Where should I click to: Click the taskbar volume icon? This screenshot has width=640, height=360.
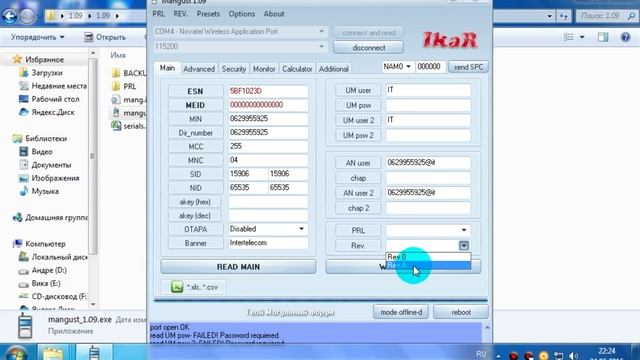(x=573, y=356)
